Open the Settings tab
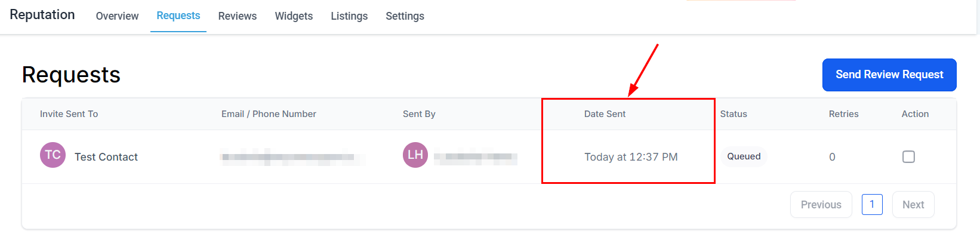Screen dimensions: 980x243 (405, 16)
